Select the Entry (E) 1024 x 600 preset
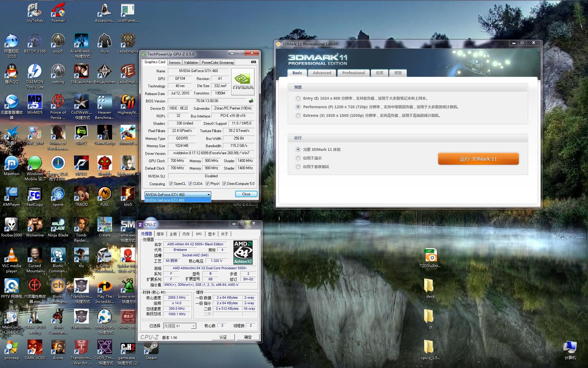588x368 pixels. coord(298,98)
